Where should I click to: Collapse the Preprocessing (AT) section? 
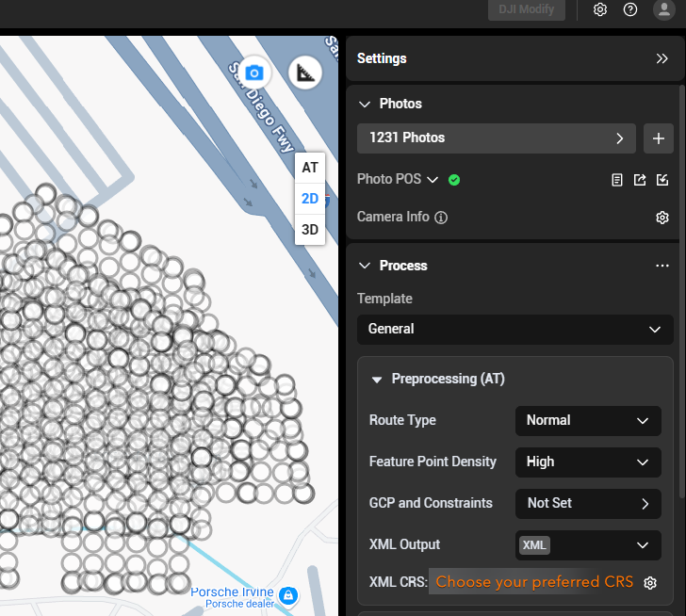click(x=377, y=380)
